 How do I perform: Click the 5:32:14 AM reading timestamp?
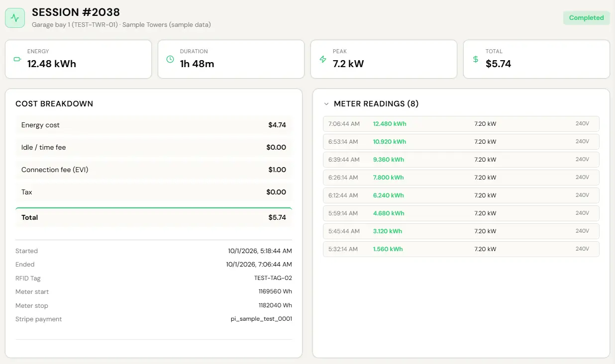(343, 249)
